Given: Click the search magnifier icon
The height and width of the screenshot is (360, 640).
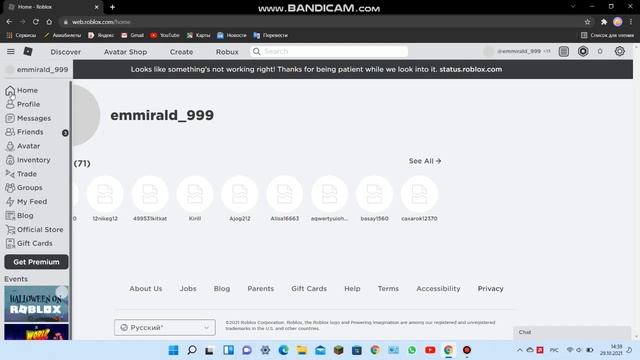Looking at the screenshot, I should tap(256, 51).
